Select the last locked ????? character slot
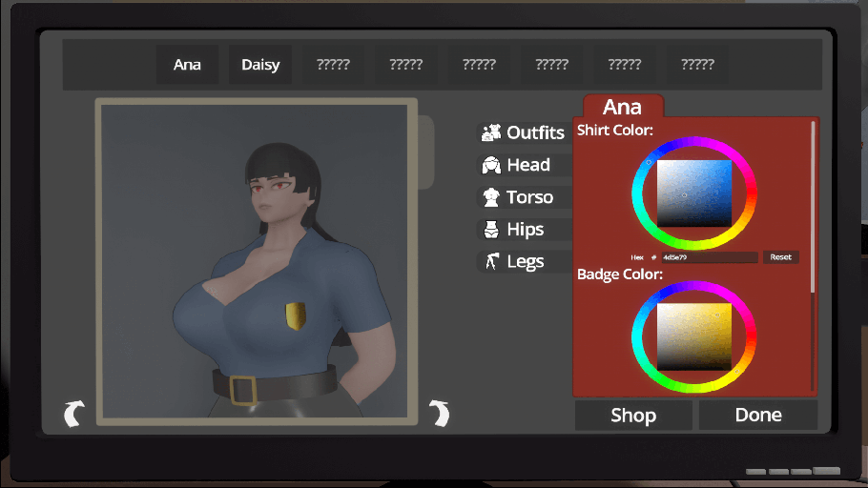This screenshot has width=868, height=488. 697,65
